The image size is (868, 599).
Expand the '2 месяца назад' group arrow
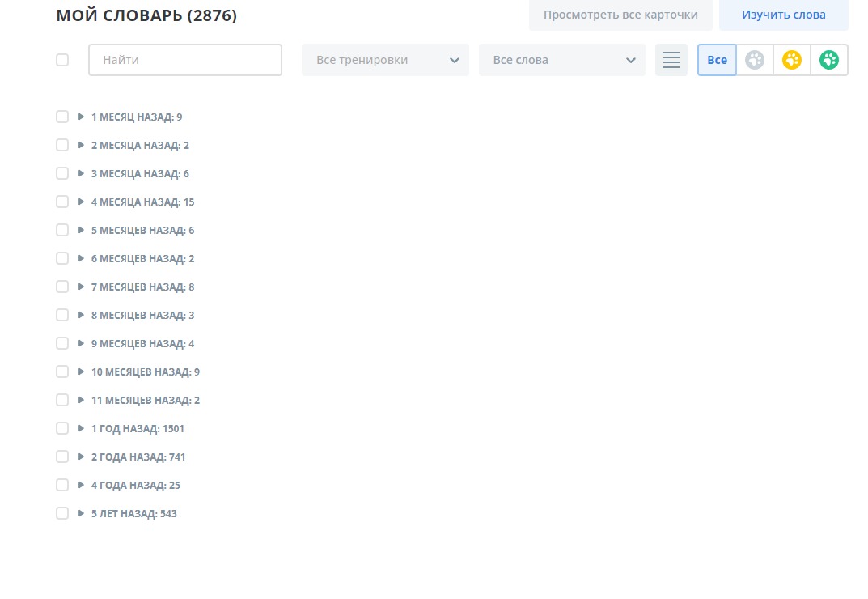click(81, 145)
